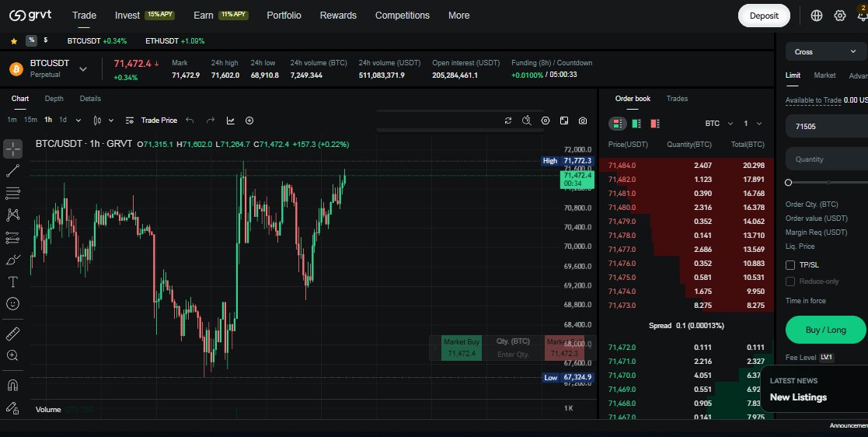Switch to the Details tab

pyautogui.click(x=90, y=99)
